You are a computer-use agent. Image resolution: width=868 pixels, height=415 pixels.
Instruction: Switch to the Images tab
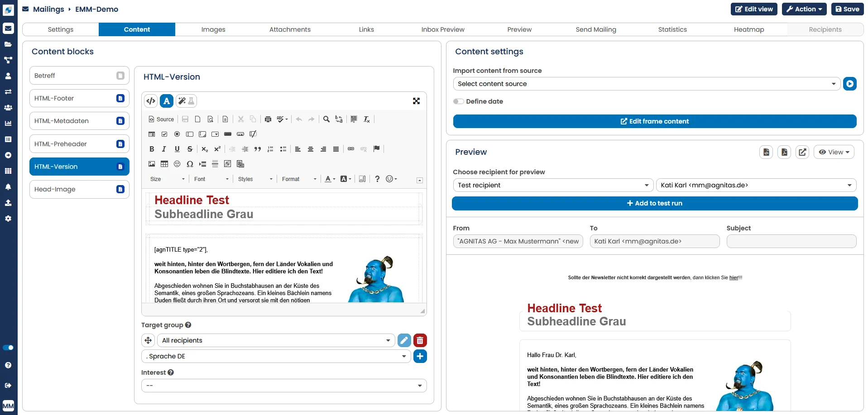[x=213, y=29]
